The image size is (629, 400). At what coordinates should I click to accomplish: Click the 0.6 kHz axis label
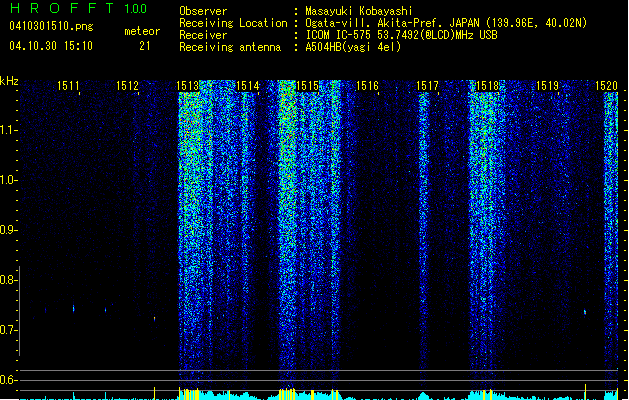[7, 380]
